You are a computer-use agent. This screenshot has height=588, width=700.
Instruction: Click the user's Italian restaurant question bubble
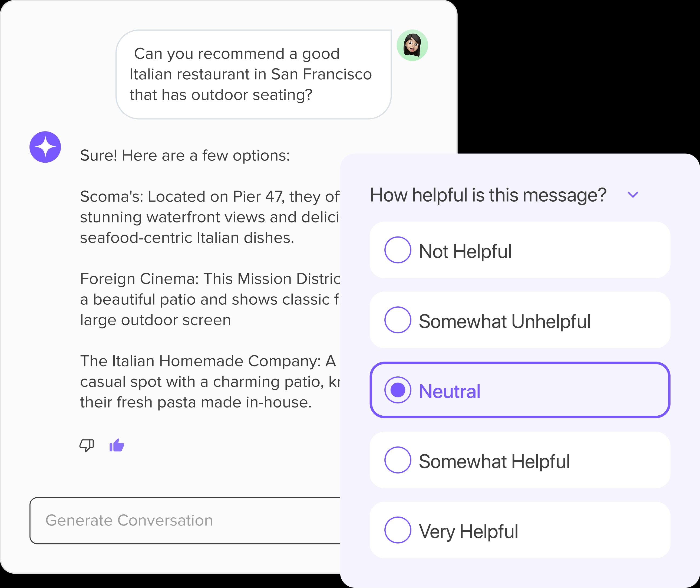point(254,74)
